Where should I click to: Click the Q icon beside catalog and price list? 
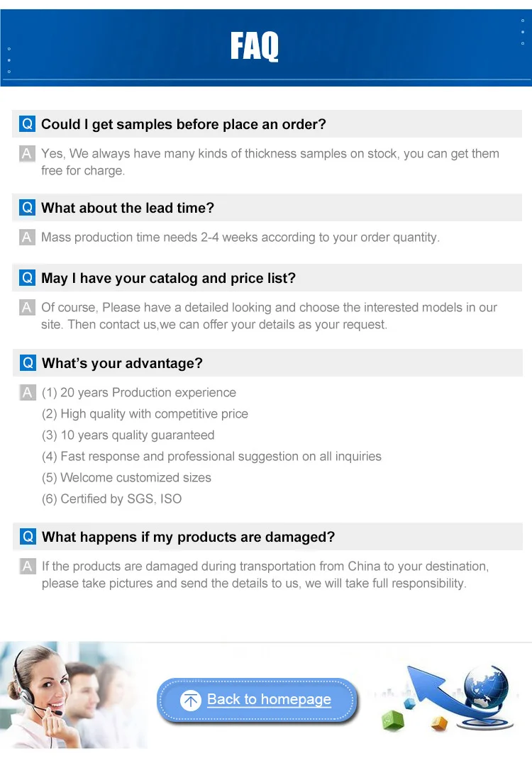(28, 278)
